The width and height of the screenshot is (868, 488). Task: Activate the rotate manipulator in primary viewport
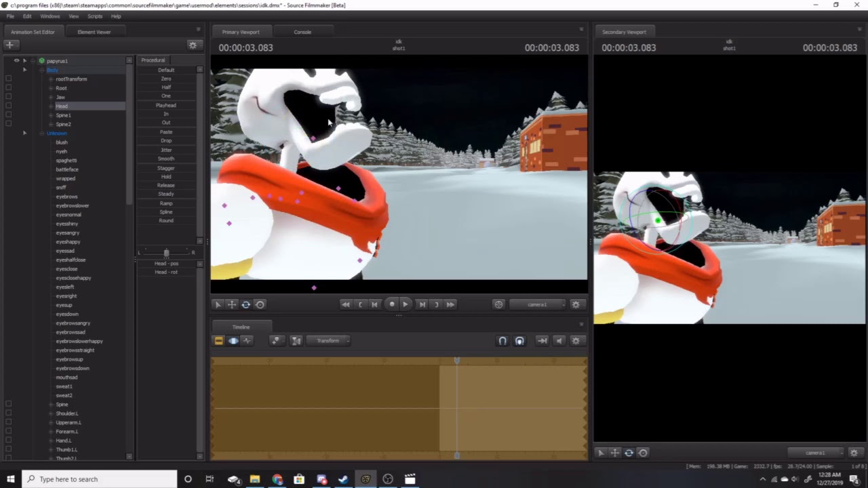click(x=246, y=304)
